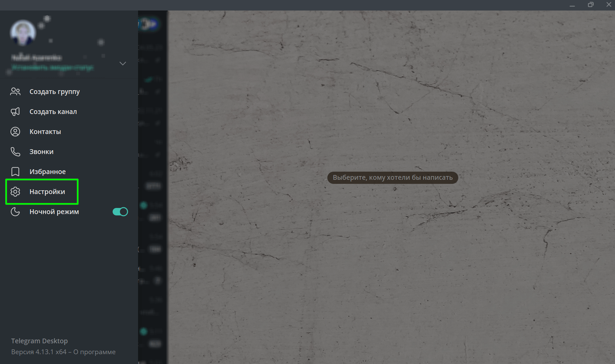Click the set emoji status link under name
Image resolution: width=615 pixels, height=364 pixels.
pos(53,68)
